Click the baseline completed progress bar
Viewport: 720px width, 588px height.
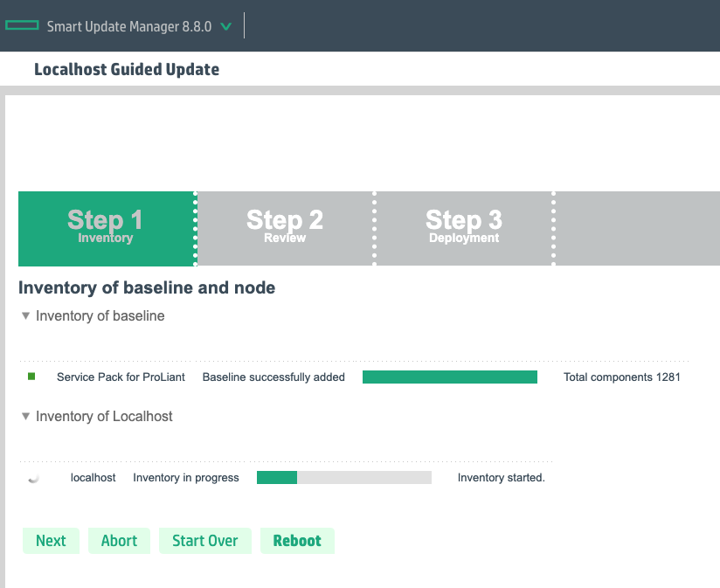[449, 377]
